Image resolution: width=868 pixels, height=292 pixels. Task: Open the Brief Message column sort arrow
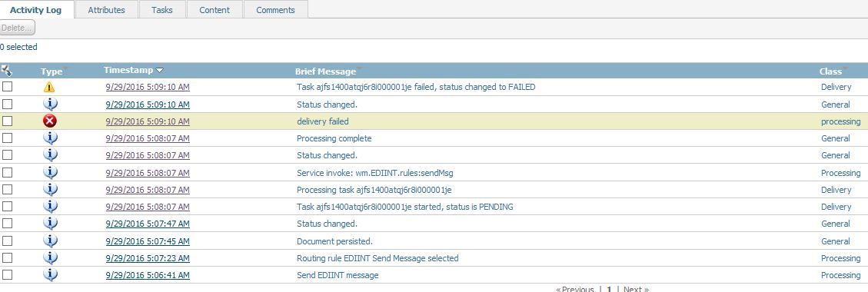click(x=359, y=70)
